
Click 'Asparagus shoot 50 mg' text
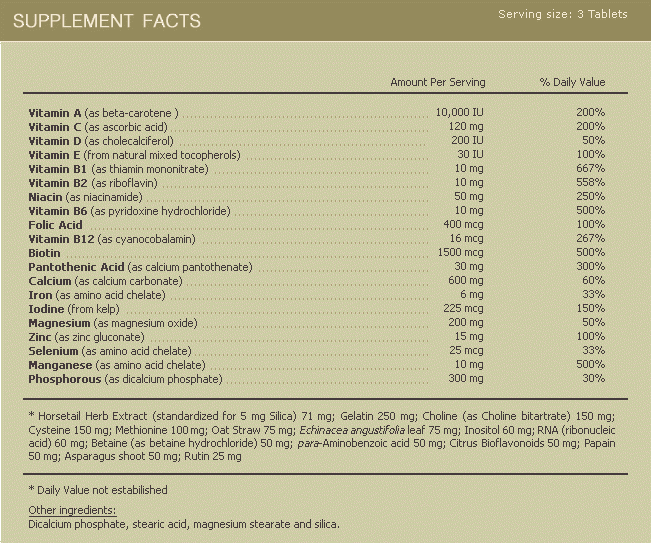(x=120, y=457)
